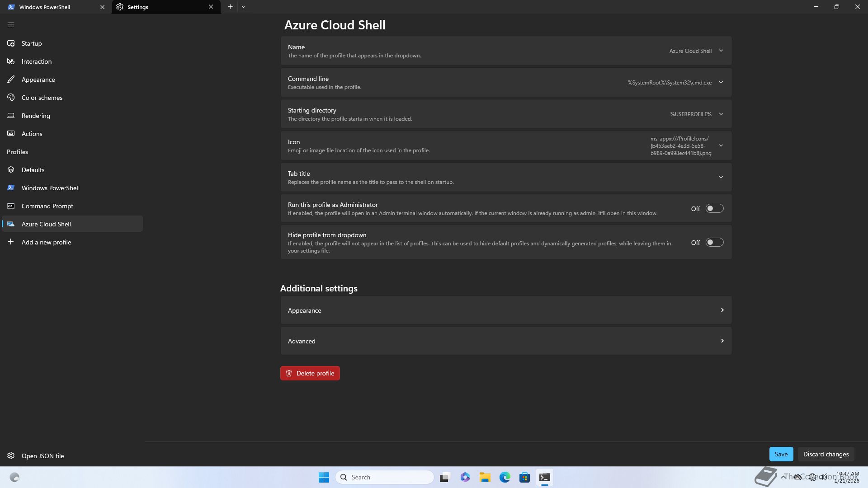Select the Command Prompt profile
Image resolution: width=868 pixels, height=488 pixels.
[x=47, y=206]
